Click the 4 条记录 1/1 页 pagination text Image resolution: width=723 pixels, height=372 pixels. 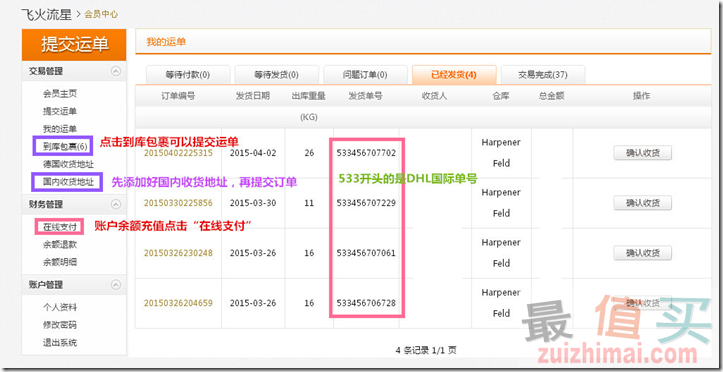tap(426, 350)
